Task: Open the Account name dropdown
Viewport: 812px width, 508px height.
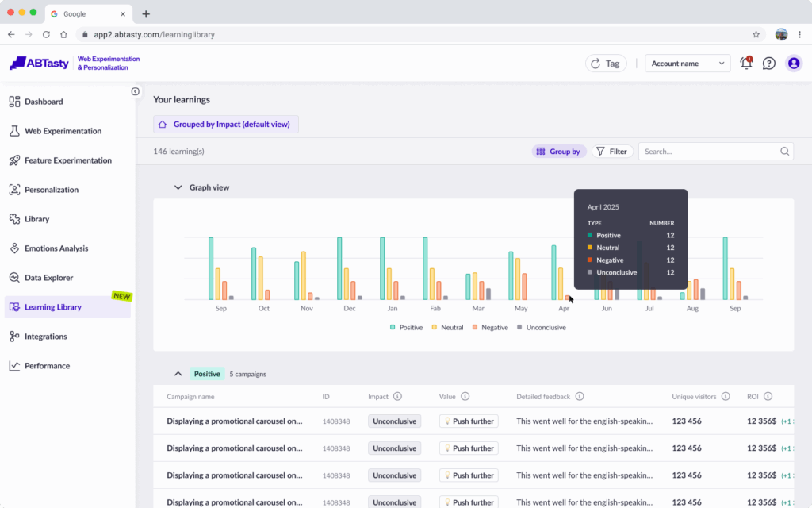Action: click(687, 63)
